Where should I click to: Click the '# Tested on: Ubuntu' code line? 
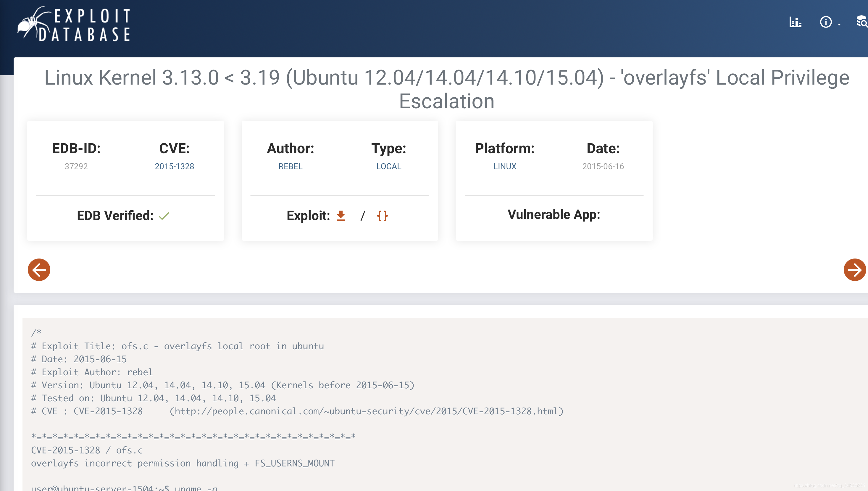click(x=154, y=398)
